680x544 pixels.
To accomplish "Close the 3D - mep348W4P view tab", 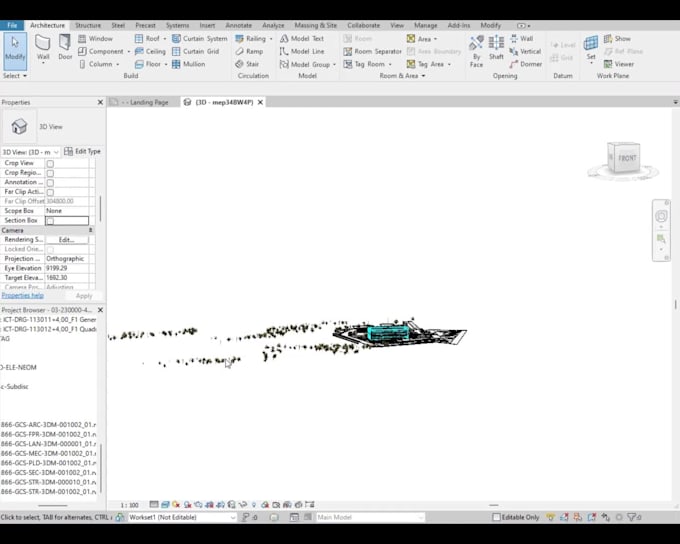I will [260, 102].
